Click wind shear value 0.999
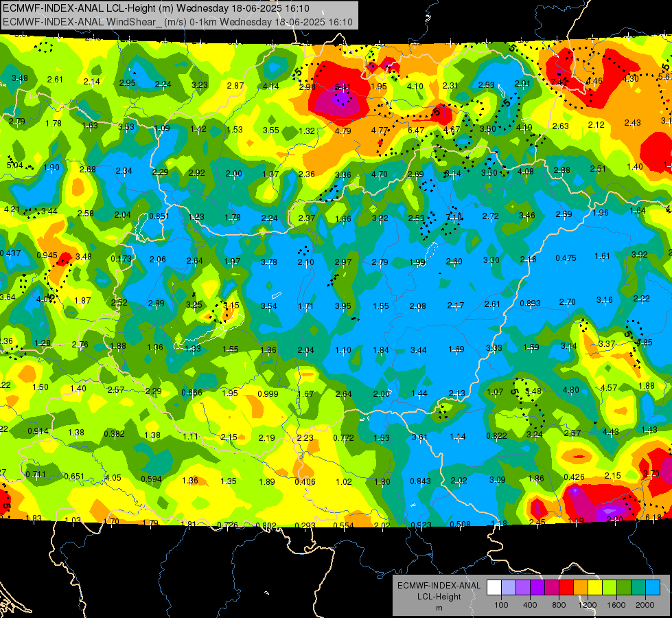The width and height of the screenshot is (672, 618). click(268, 393)
